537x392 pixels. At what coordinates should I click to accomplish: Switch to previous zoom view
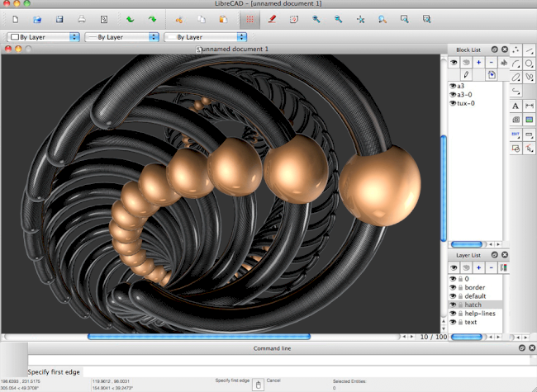383,19
